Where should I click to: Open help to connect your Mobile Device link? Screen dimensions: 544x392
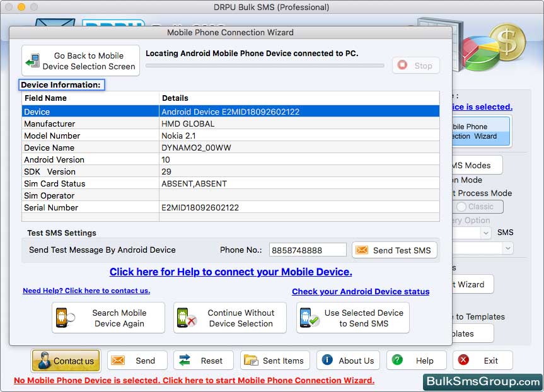[x=231, y=272]
